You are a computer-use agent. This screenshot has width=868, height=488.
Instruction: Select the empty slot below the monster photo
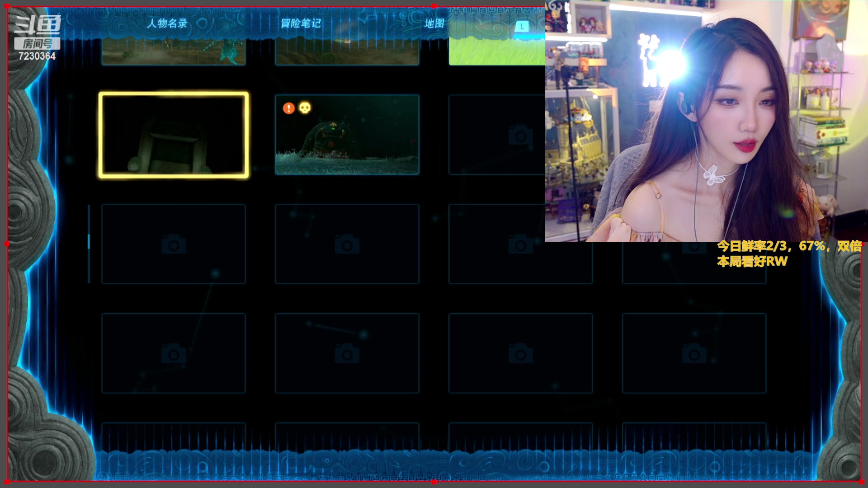347,244
